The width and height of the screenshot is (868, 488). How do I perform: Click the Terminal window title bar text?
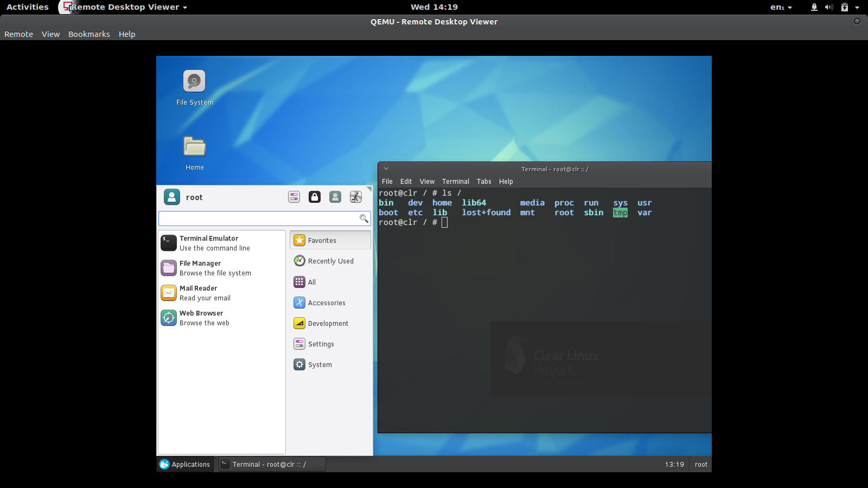tap(554, 169)
